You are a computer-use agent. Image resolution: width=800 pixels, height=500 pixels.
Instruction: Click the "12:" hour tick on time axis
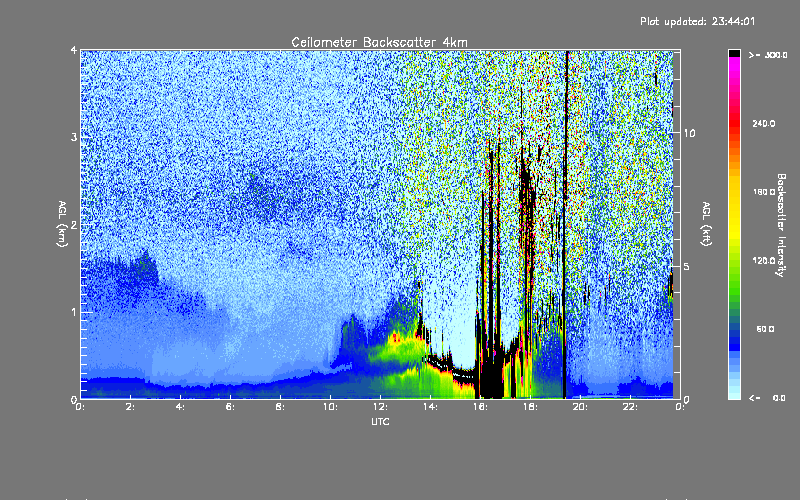[380, 407]
